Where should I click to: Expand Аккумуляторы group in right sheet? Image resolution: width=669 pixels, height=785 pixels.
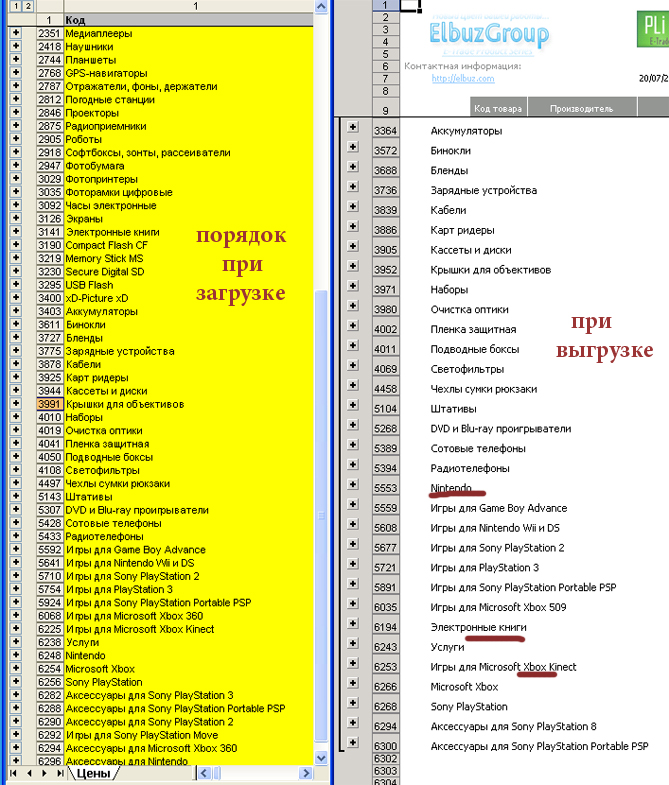[353, 127]
